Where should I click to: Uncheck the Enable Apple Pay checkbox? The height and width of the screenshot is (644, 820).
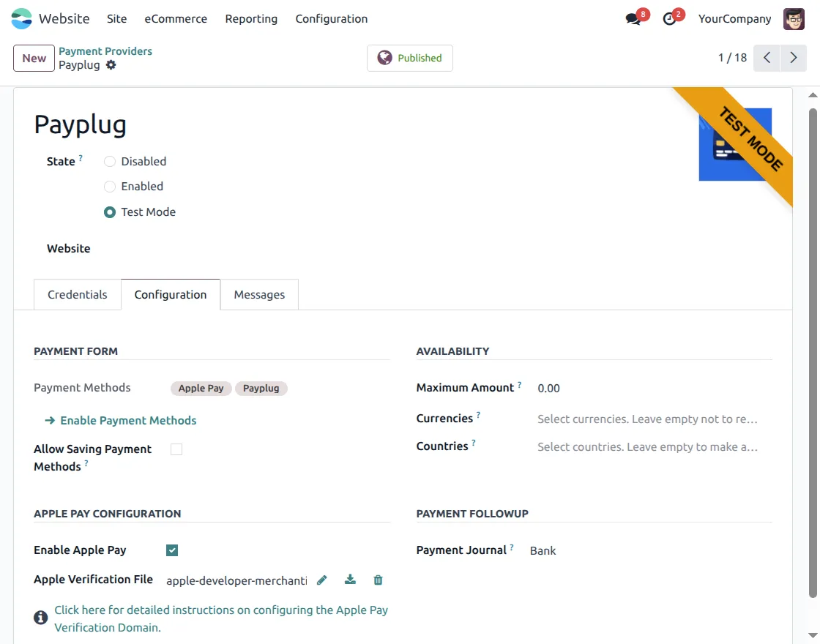pos(172,550)
